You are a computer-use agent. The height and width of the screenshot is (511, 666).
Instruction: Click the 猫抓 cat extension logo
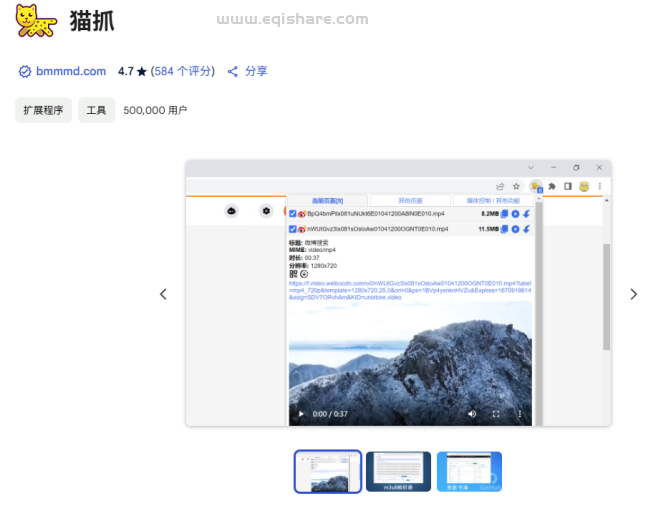coord(37,20)
